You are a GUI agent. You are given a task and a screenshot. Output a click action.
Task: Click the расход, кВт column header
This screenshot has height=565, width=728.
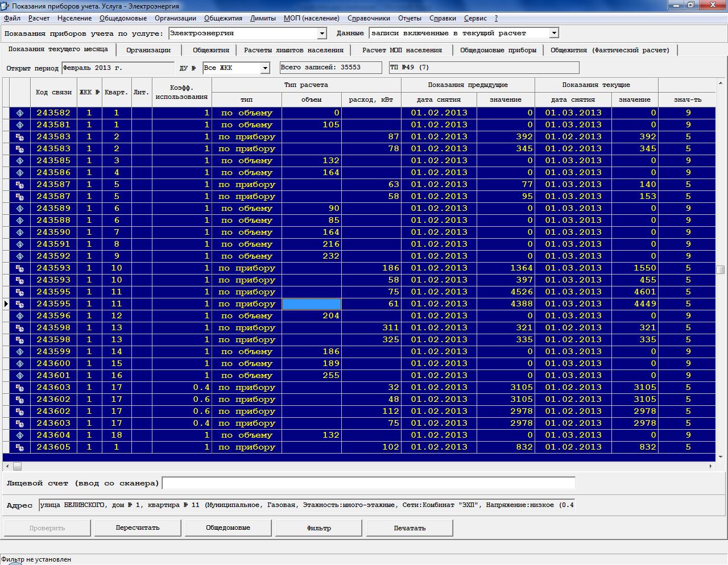click(371, 99)
